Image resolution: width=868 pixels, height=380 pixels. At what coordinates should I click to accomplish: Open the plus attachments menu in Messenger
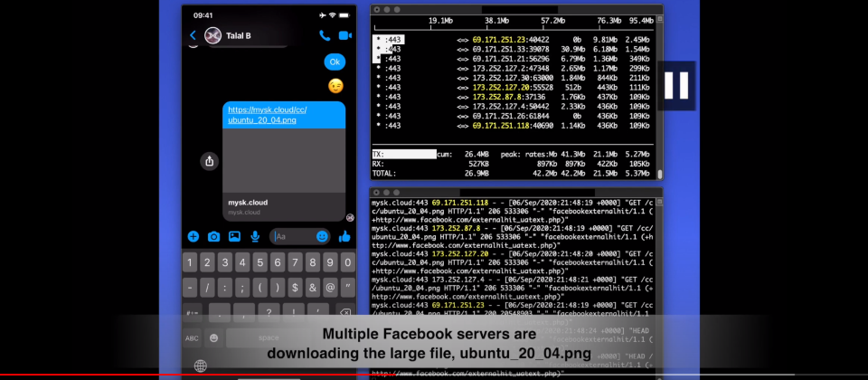tap(193, 236)
